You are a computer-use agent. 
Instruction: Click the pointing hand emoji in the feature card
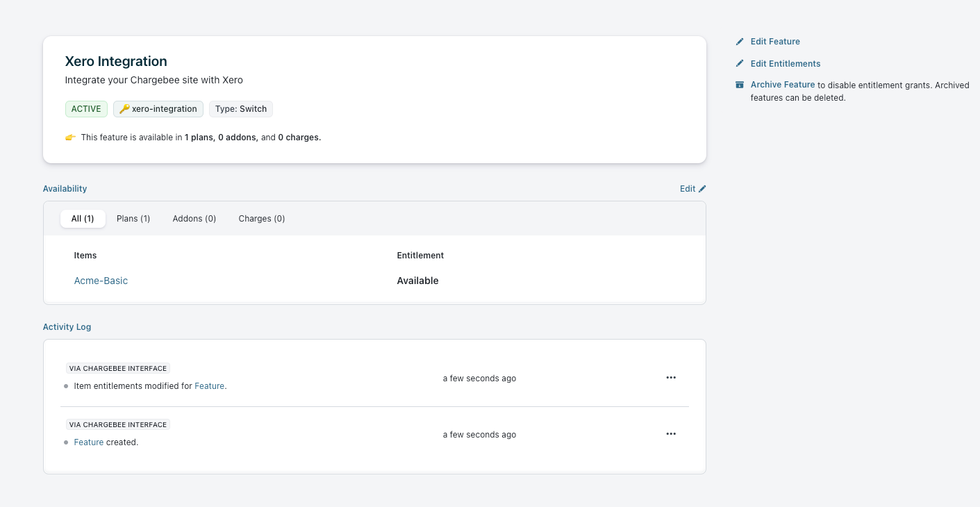(70, 138)
